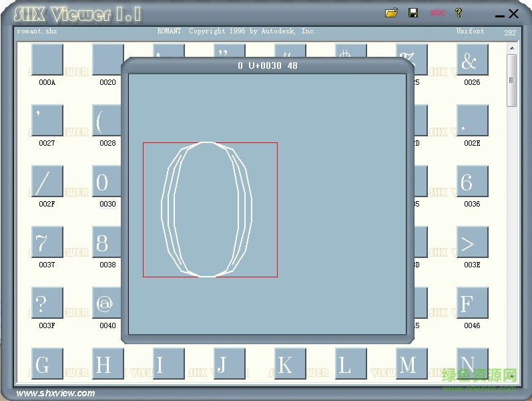Screen dimensions: 532x401
Task: Select the ampersand glyph tile 0026
Action: [x=472, y=60]
